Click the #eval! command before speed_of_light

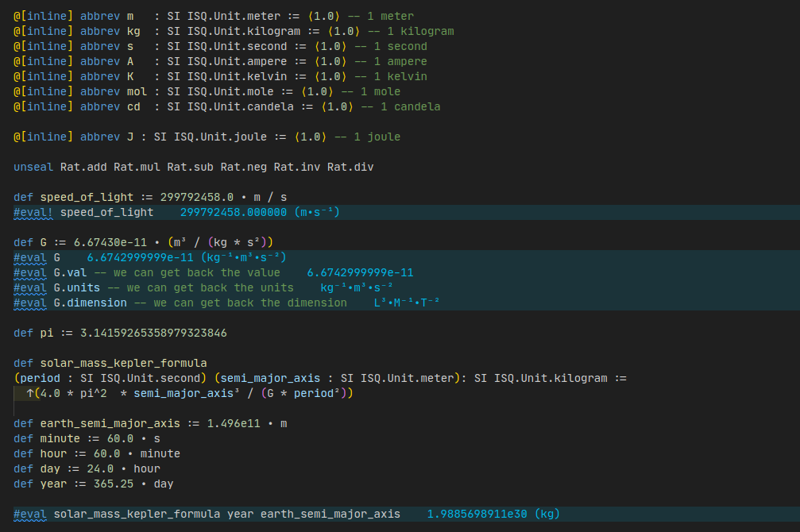(33, 212)
